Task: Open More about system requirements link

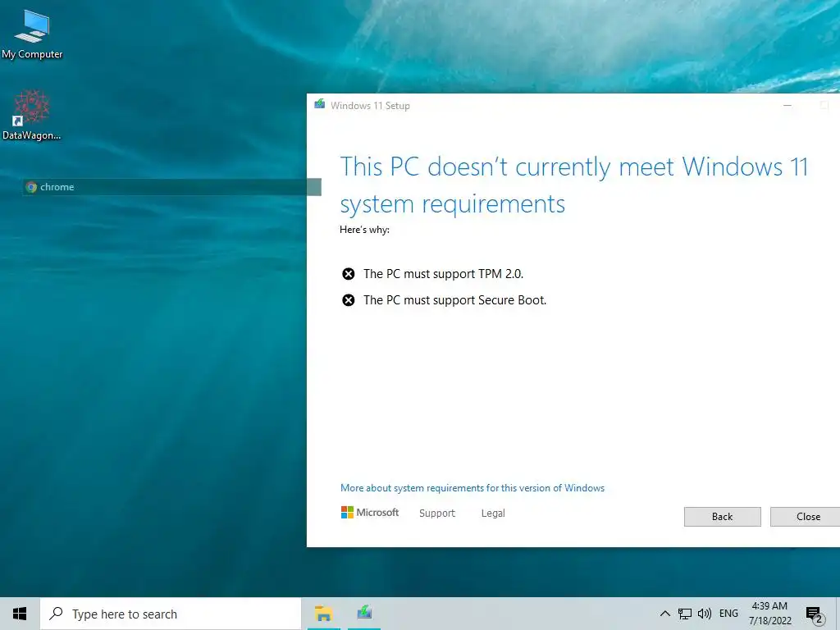Action: click(472, 488)
